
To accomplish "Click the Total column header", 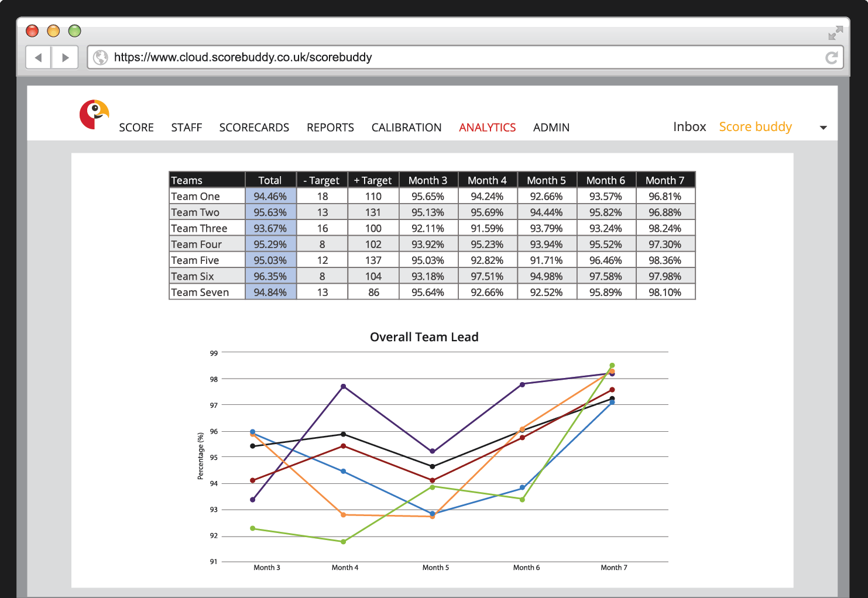I will pyautogui.click(x=270, y=180).
